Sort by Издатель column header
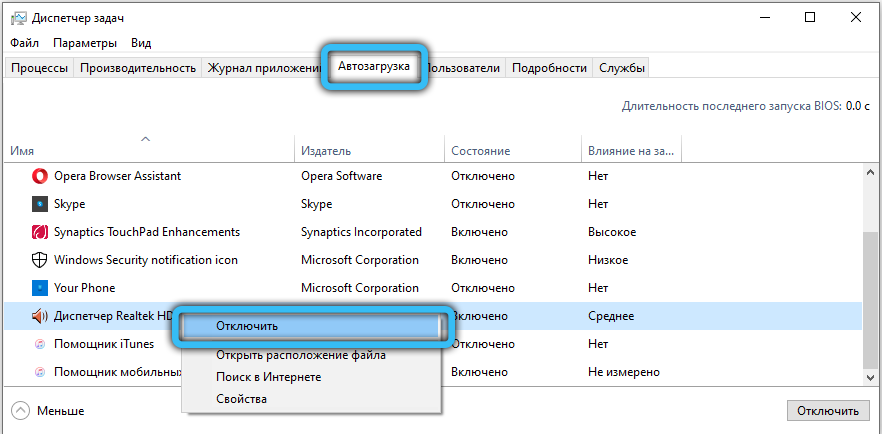 click(x=325, y=151)
